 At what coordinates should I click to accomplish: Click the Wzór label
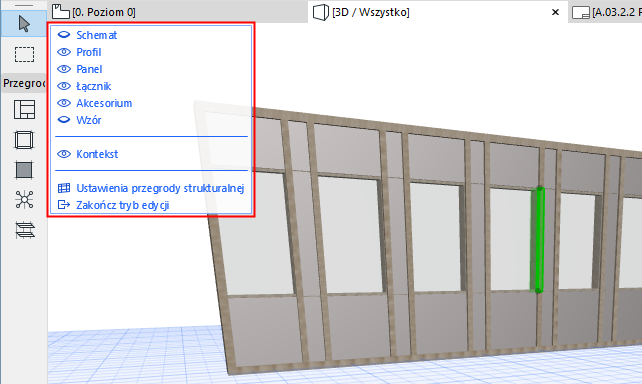point(88,120)
